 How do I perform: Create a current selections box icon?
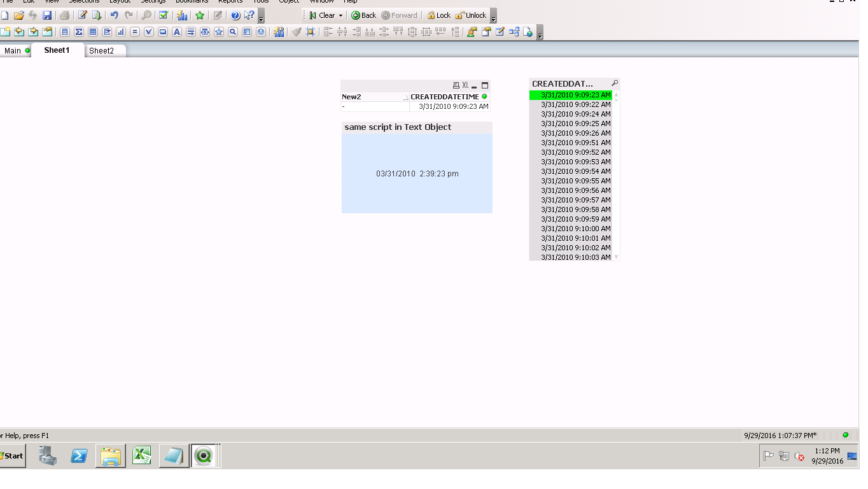pyautogui.click(x=149, y=32)
